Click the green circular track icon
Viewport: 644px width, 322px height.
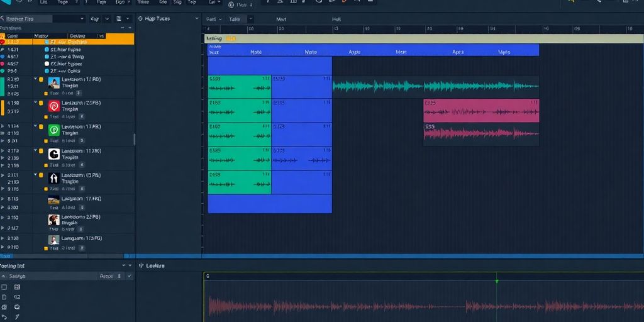(54, 130)
